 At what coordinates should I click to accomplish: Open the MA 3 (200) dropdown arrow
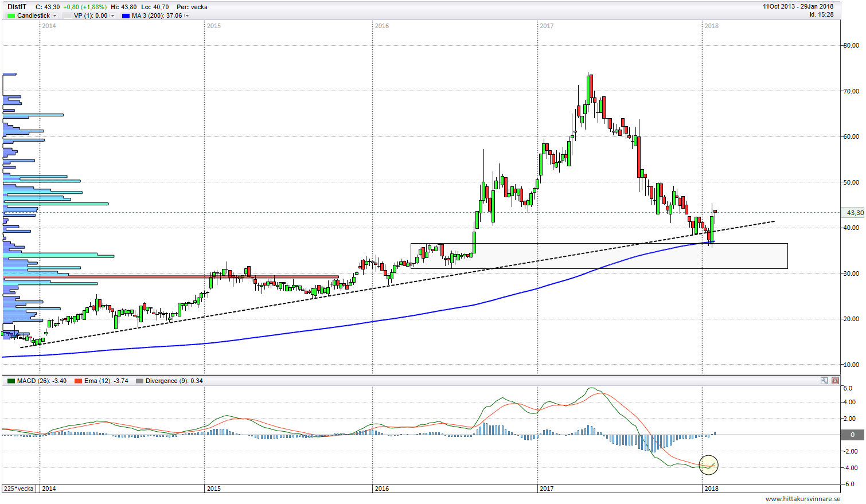pyautogui.click(x=187, y=16)
